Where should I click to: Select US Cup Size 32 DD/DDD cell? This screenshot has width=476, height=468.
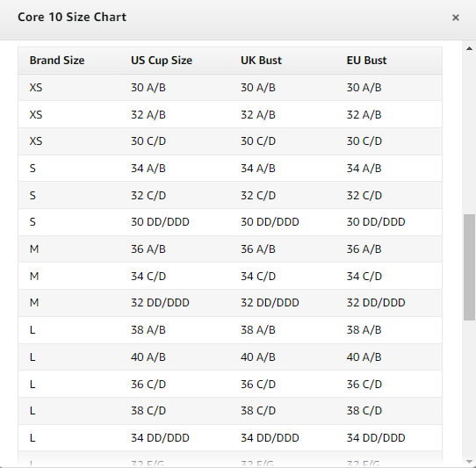160,303
